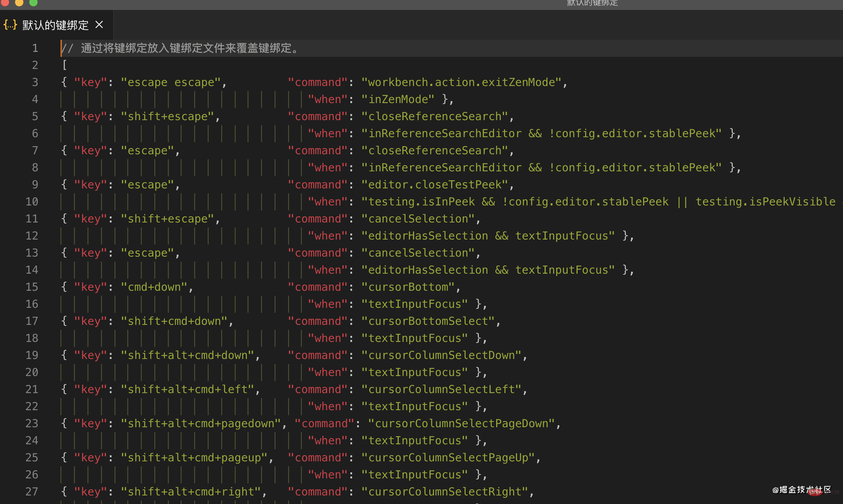Click line number 1 in gutter
The height and width of the screenshot is (504, 843).
click(35, 48)
